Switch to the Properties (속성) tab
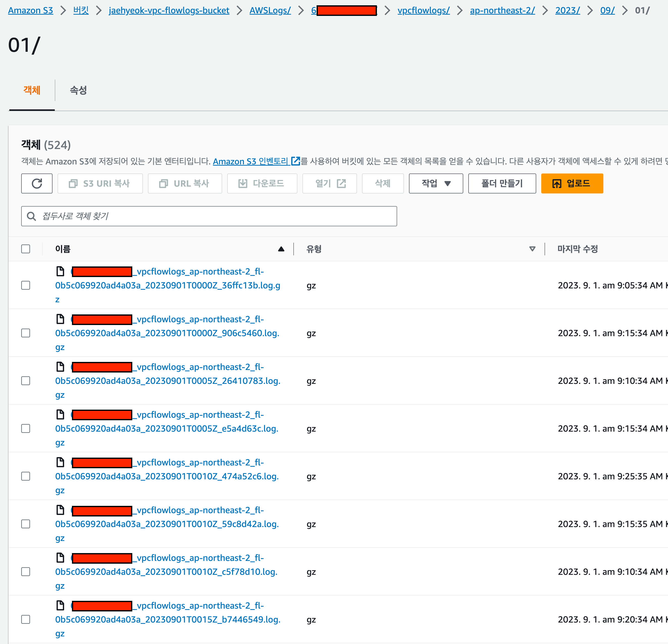 [x=78, y=90]
